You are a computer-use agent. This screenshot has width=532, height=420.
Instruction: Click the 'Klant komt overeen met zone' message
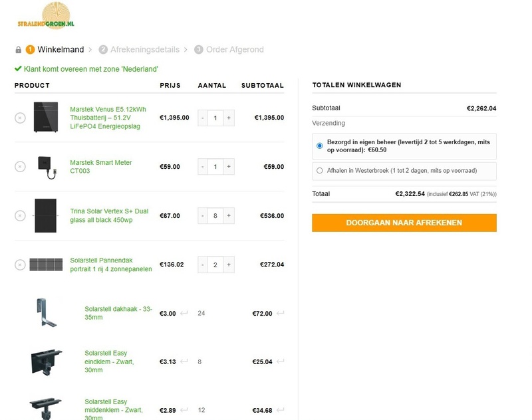(x=91, y=69)
